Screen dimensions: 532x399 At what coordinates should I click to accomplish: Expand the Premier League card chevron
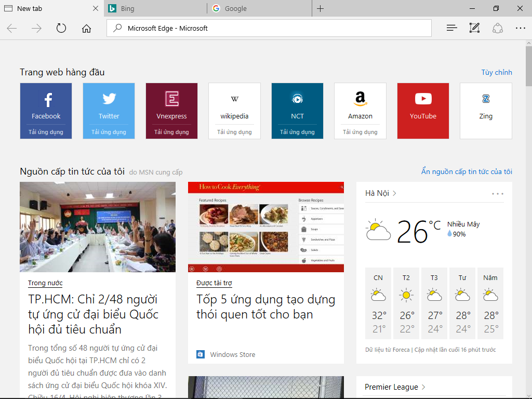[x=423, y=387]
